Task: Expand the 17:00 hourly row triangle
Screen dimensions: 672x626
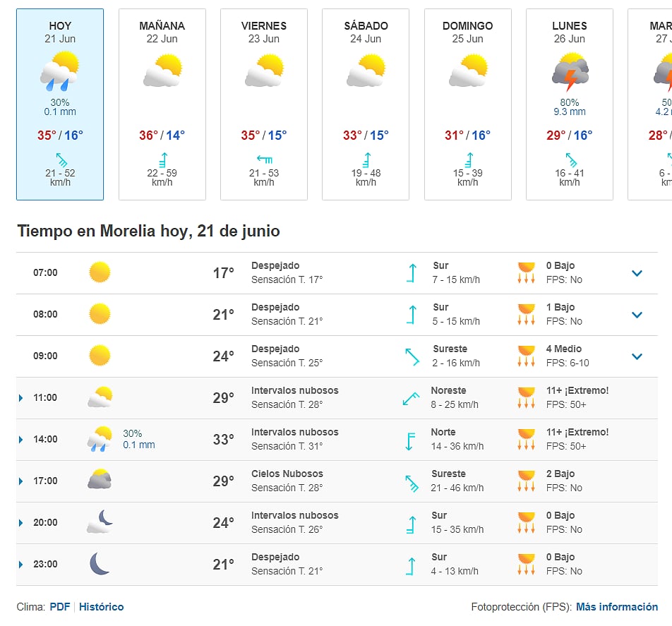Action: [21, 481]
